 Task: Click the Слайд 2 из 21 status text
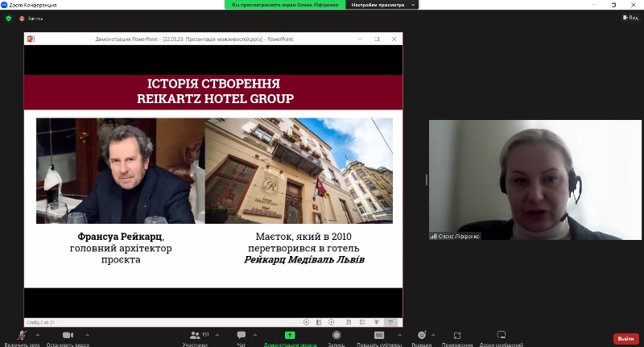click(41, 322)
